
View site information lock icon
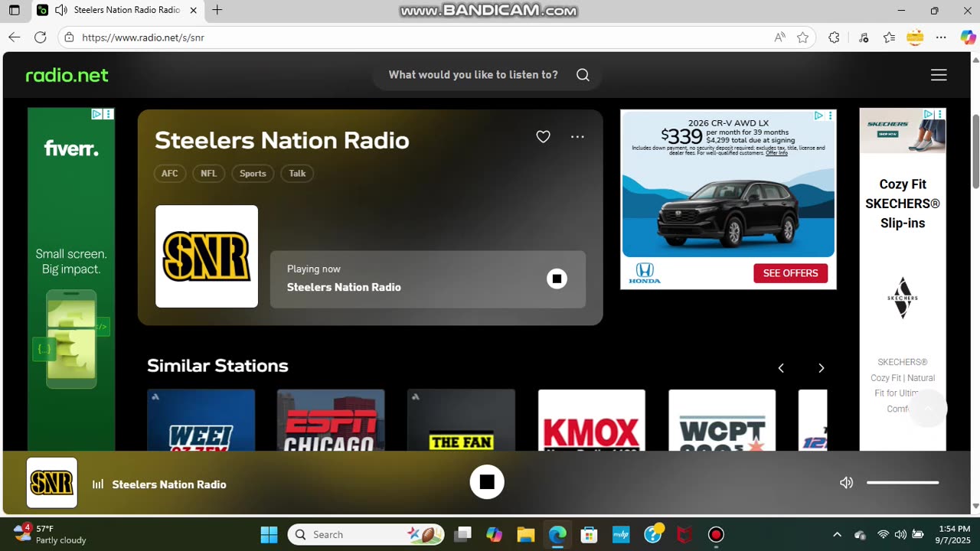69,37
